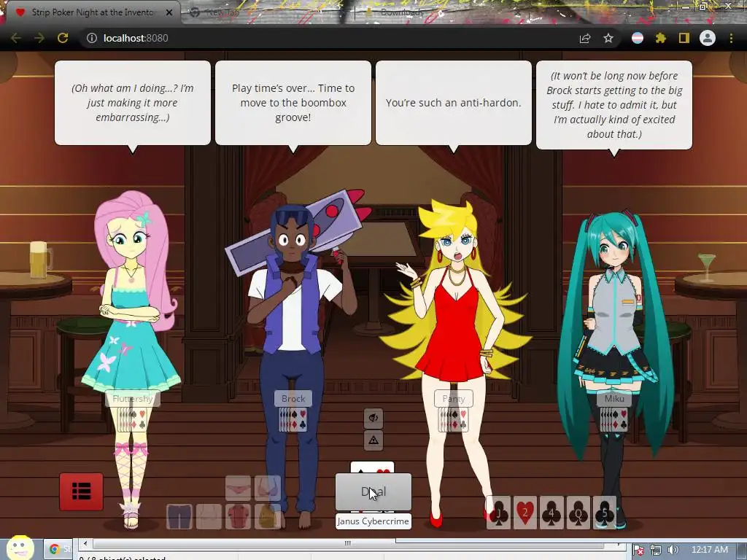This screenshot has height=560, width=747.
Task: Click the 12:17 AM taskbar clock
Action: [709, 550]
